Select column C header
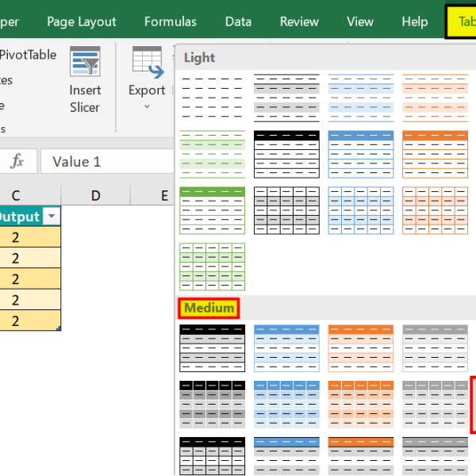Viewport: 476px width, 476px height. coord(16,195)
